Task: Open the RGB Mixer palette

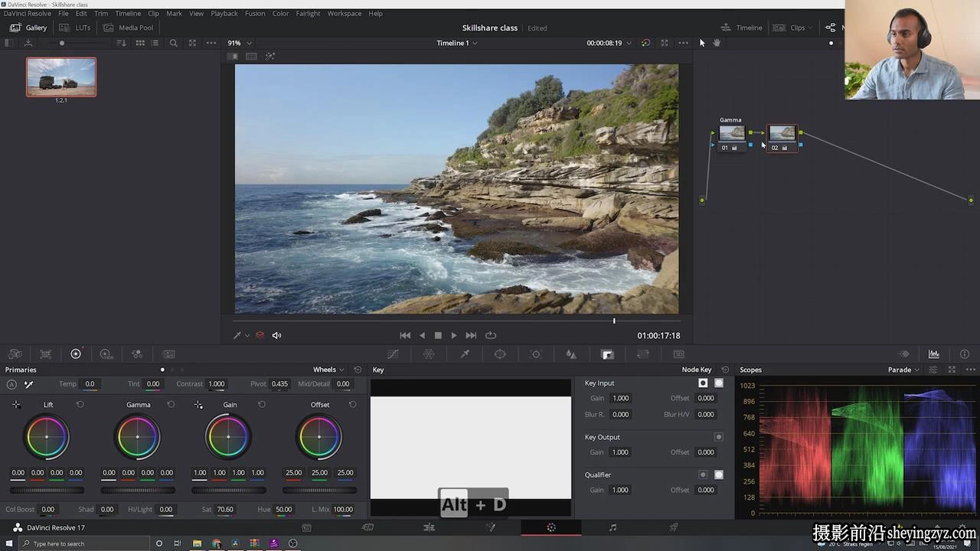Action: coord(137,354)
